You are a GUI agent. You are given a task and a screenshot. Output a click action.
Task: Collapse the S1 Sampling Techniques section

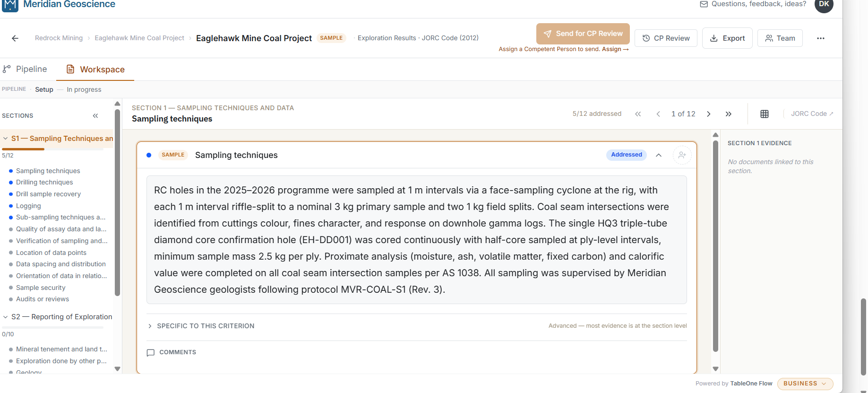tap(6, 139)
